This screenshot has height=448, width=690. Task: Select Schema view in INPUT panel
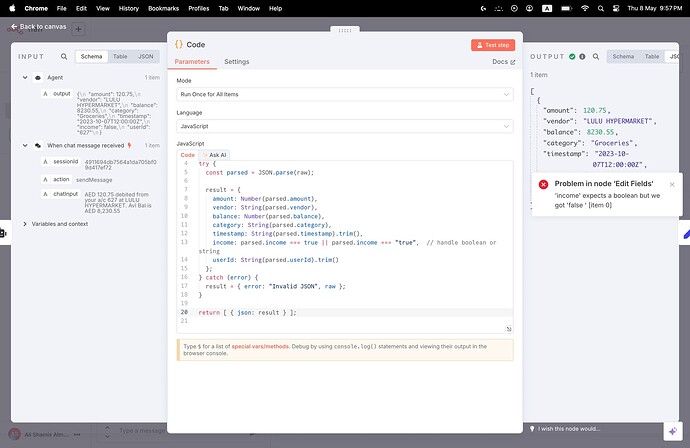pos(92,56)
